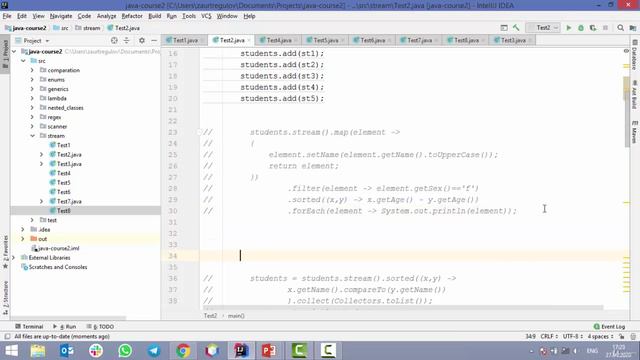Open Project panel settings gear
Image resolution: width=640 pixels, height=360 pixels.
pos(142,40)
